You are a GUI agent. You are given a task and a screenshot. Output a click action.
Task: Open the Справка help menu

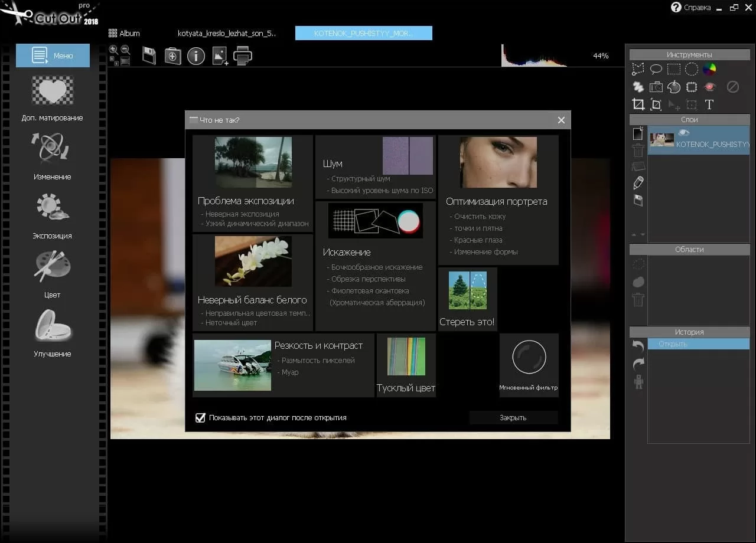pyautogui.click(x=691, y=7)
